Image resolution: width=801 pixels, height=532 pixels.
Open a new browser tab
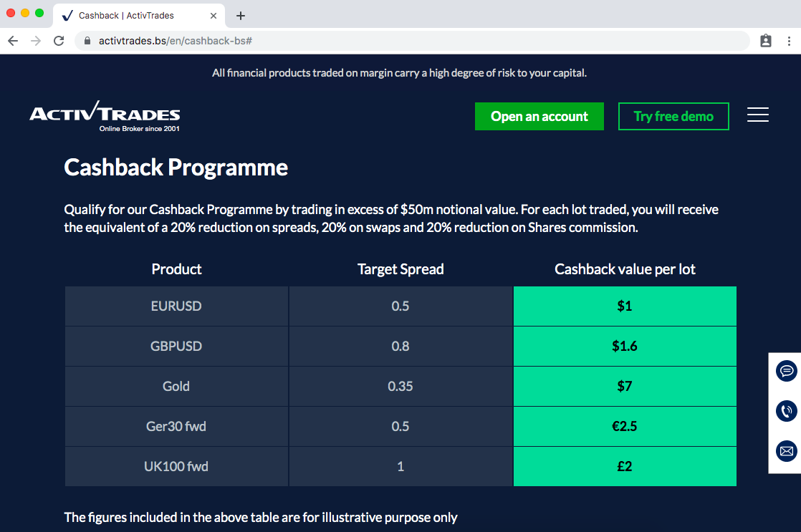tap(241, 16)
